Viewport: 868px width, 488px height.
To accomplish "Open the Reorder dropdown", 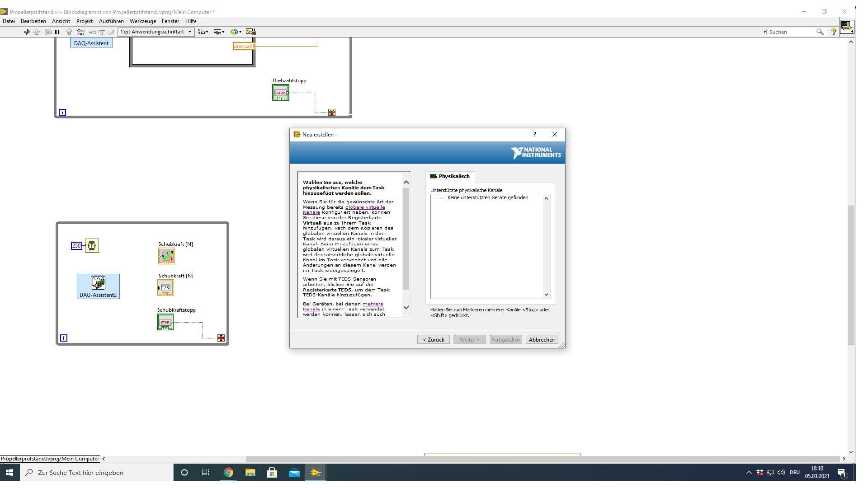I will click(x=236, y=32).
